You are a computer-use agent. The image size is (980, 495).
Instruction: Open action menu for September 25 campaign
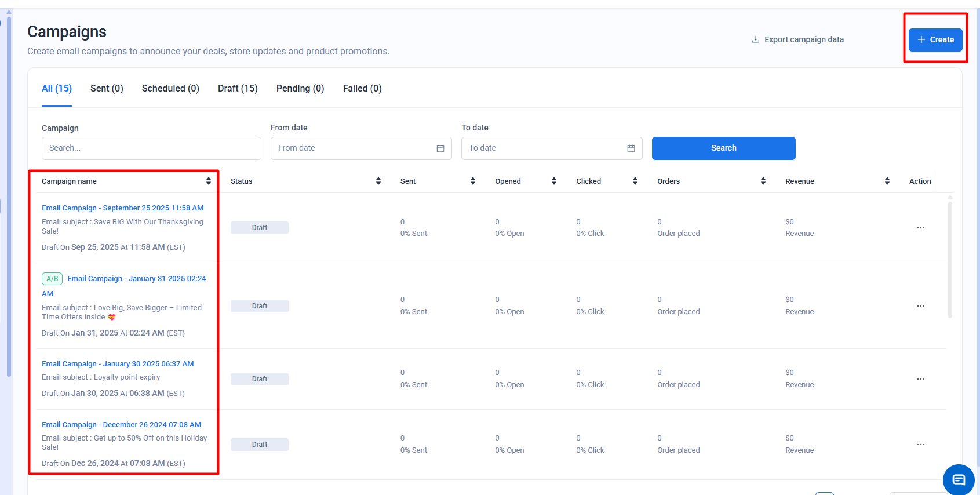920,228
